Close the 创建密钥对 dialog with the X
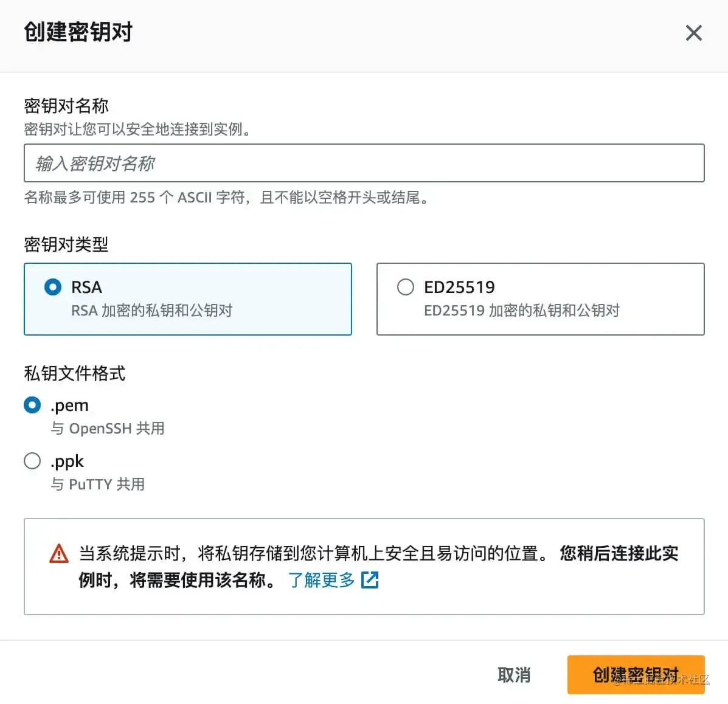This screenshot has width=728, height=704. point(694,33)
